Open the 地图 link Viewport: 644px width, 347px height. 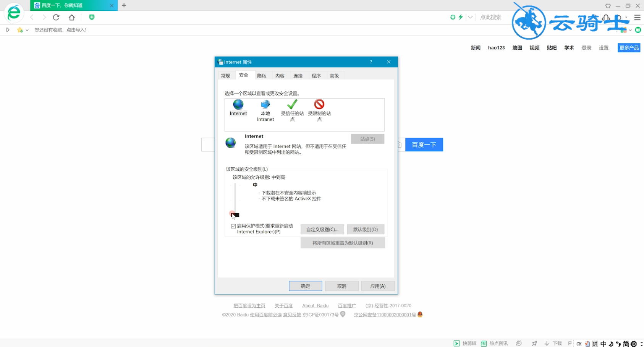517,48
